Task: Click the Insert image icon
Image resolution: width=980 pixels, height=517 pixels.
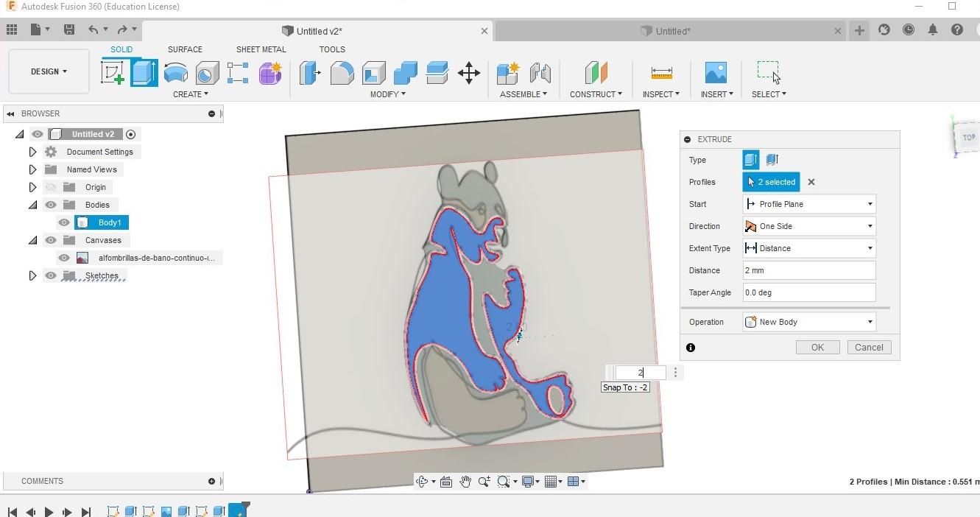Action: [716, 73]
